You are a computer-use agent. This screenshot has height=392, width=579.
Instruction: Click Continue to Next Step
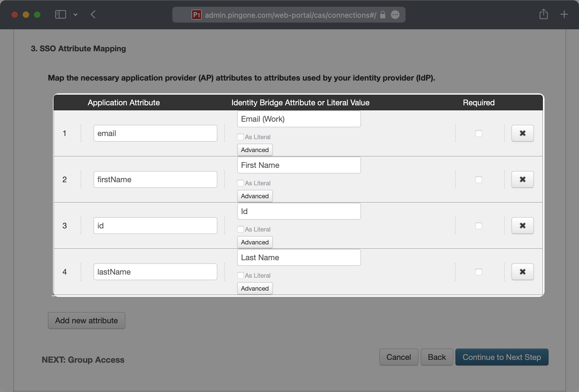(x=501, y=357)
